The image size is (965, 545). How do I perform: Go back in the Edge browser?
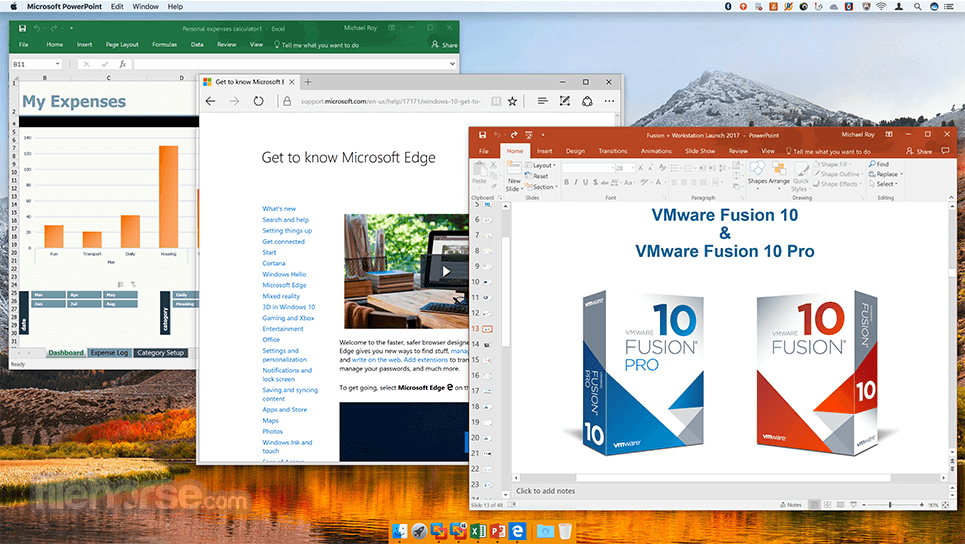click(210, 101)
